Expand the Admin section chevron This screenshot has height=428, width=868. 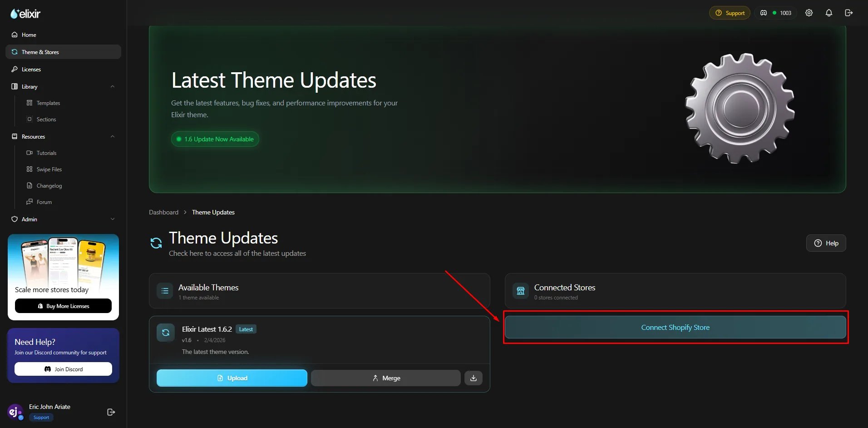coord(113,219)
